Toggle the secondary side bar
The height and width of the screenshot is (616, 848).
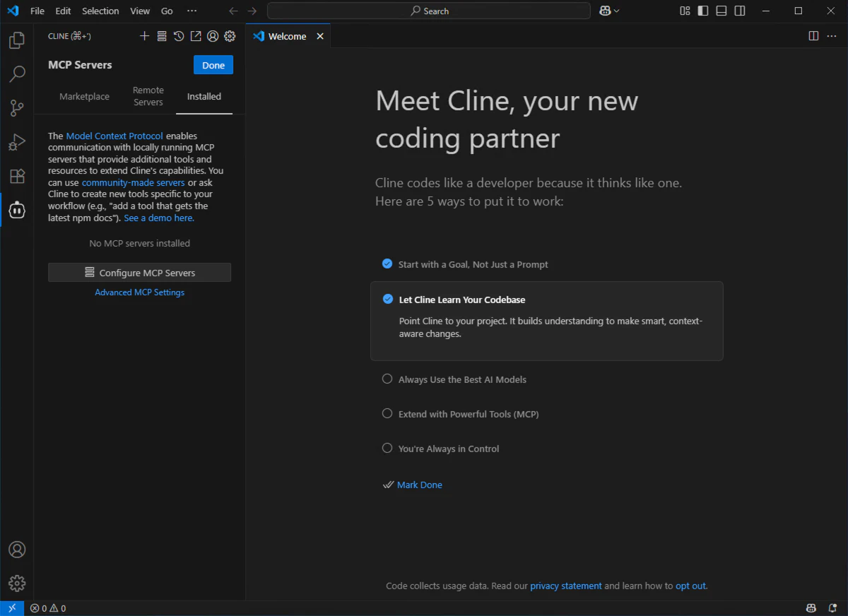pyautogui.click(x=740, y=11)
